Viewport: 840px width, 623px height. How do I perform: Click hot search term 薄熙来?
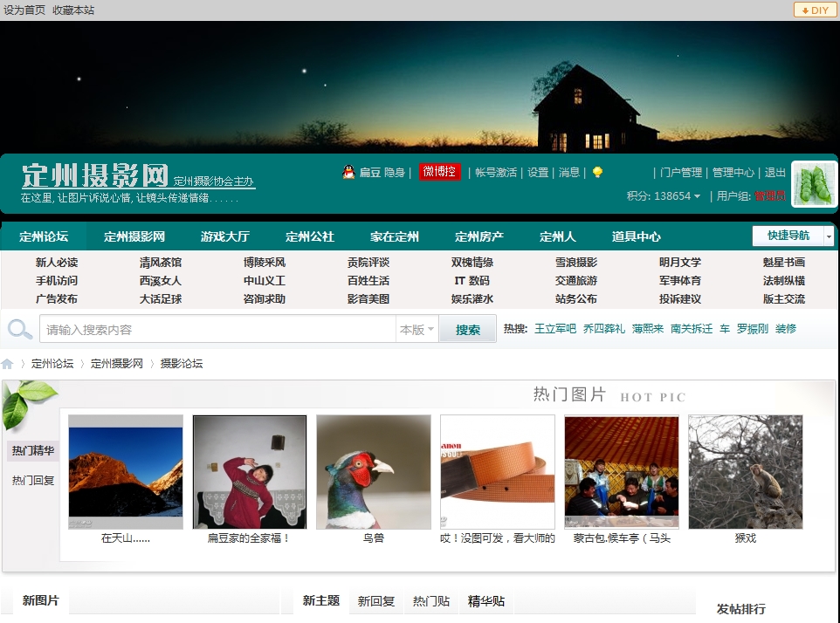648,329
